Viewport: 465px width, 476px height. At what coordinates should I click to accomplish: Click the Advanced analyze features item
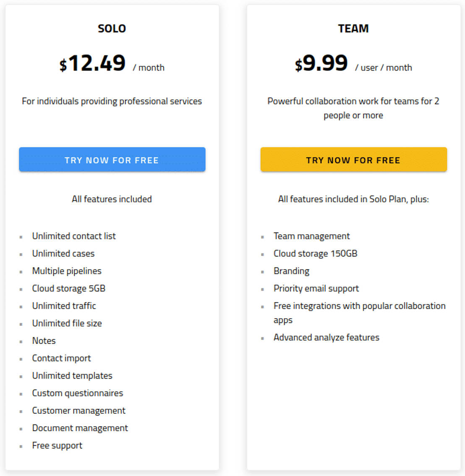click(327, 337)
